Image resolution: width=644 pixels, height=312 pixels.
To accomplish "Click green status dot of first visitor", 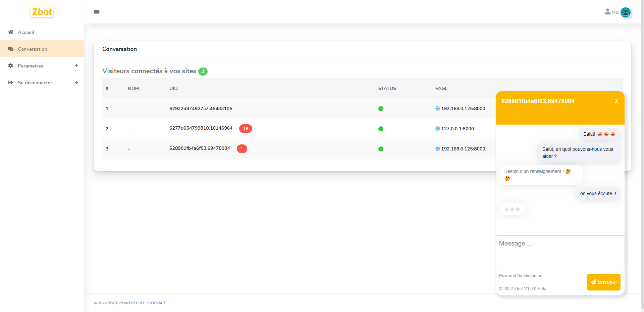I will coord(381,108).
